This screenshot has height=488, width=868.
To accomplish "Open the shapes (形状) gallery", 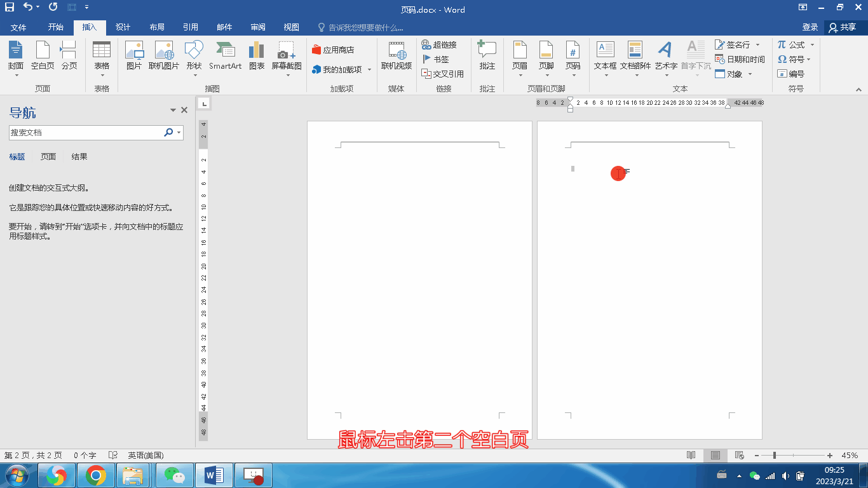I will (194, 58).
